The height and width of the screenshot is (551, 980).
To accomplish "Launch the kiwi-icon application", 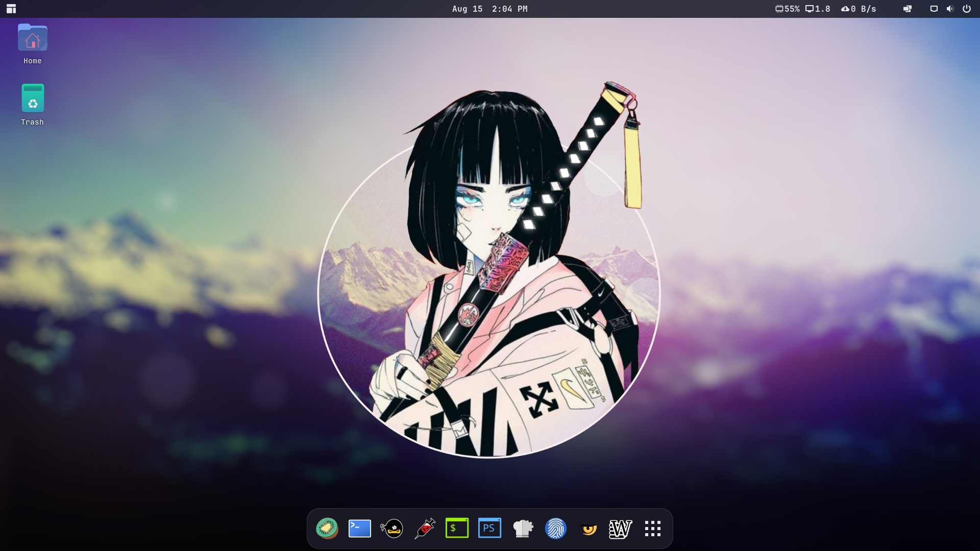I will pyautogui.click(x=327, y=528).
